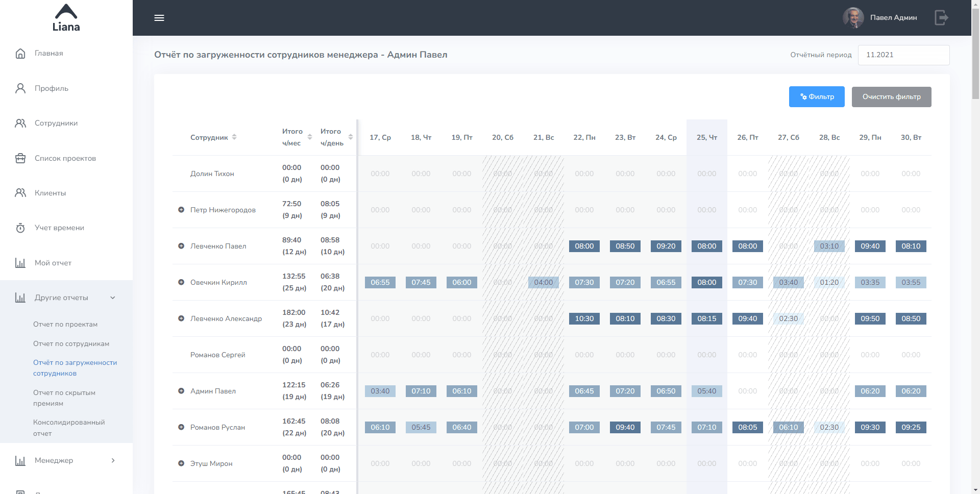980x494 pixels.
Task: Open Отчет по проектам report
Action: point(65,325)
